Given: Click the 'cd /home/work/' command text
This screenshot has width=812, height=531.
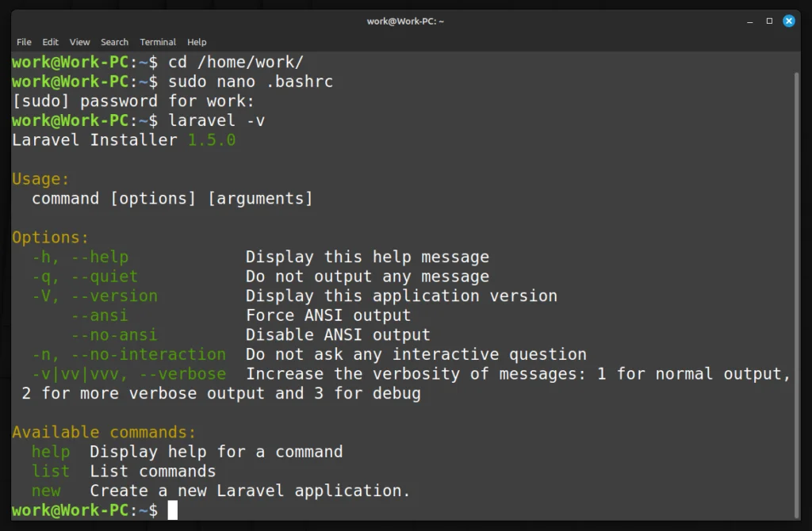Looking at the screenshot, I should pyautogui.click(x=236, y=62).
